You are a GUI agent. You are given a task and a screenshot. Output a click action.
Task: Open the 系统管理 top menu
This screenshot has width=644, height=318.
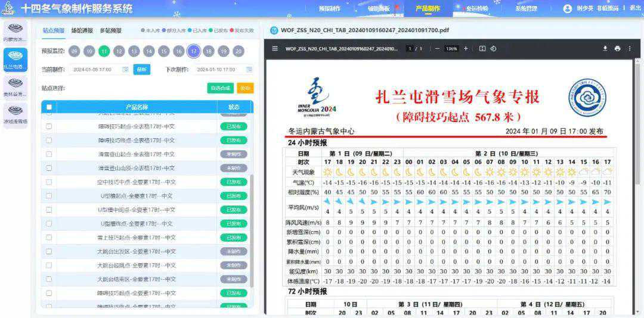tap(526, 9)
